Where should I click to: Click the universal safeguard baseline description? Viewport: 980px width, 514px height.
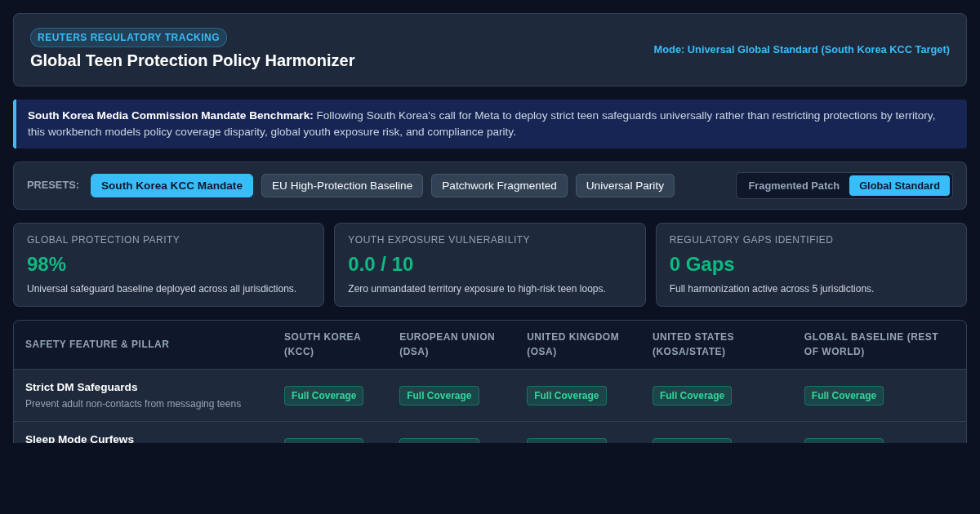point(162,289)
